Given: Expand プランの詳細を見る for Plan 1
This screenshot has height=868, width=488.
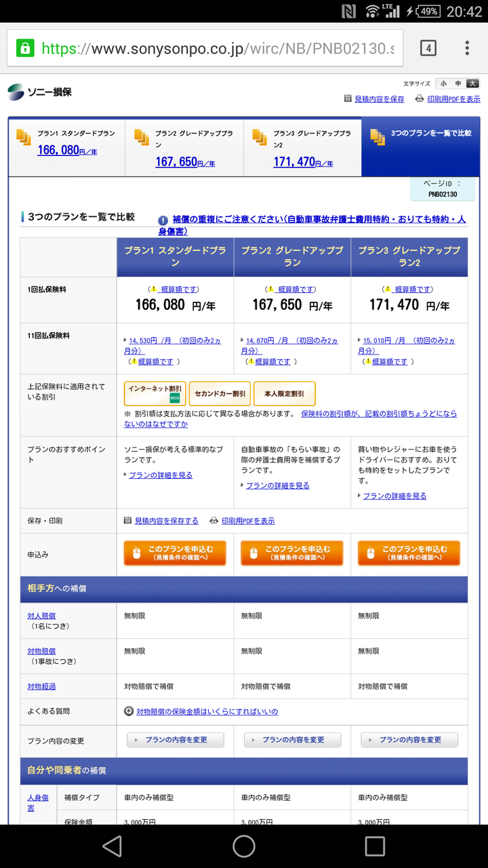Looking at the screenshot, I should pyautogui.click(x=161, y=475).
